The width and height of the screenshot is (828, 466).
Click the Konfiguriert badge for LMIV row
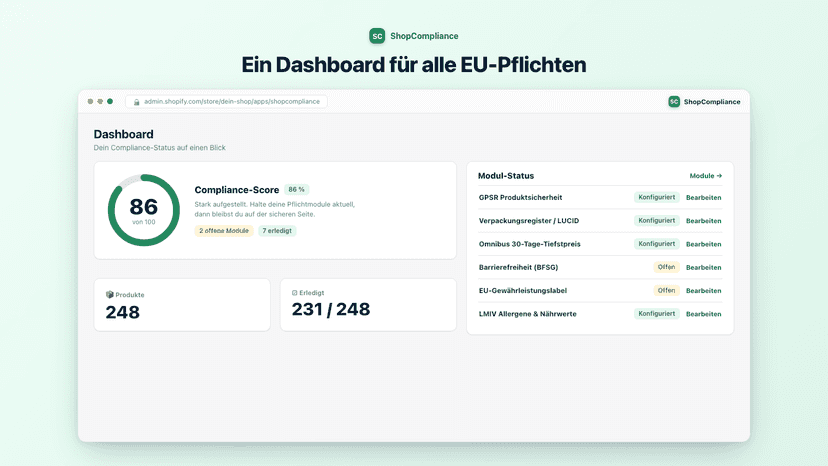tap(656, 313)
